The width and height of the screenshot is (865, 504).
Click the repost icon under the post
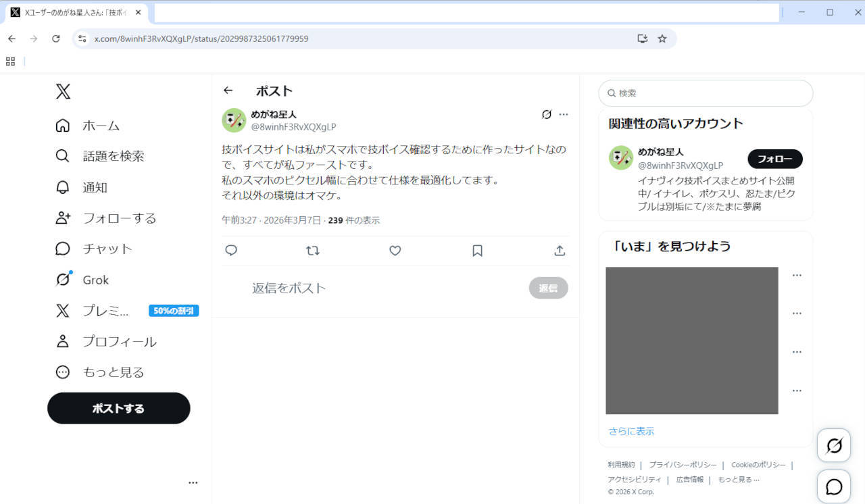pos(313,251)
